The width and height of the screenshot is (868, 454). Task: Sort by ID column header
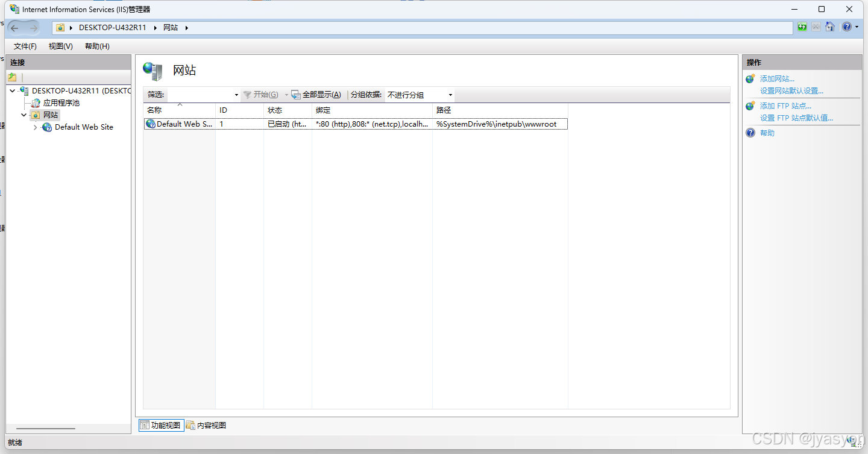(239, 110)
